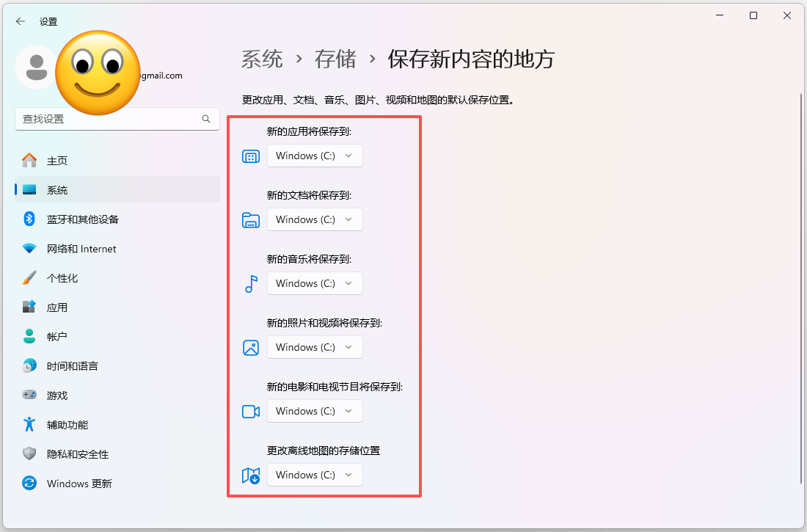Viewport: 807px width, 532px height.
Task: Click the 系统 breadcrumb link
Action: coord(262,59)
